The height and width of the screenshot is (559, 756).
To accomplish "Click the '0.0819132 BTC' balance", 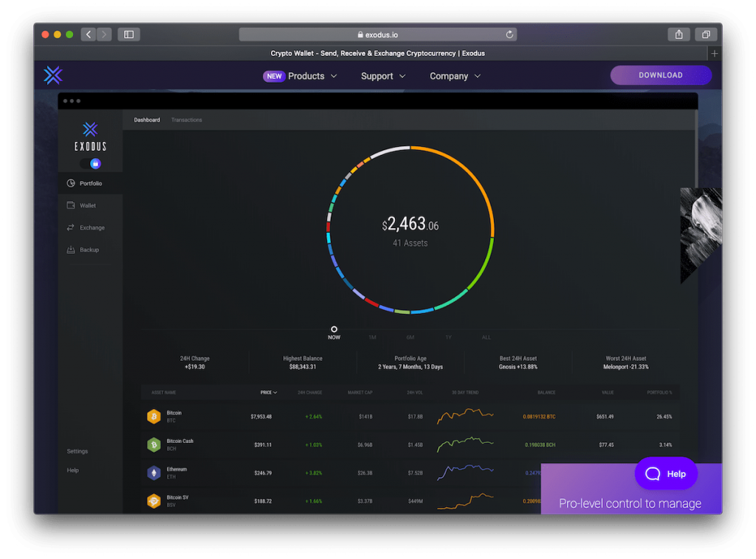I will [539, 416].
